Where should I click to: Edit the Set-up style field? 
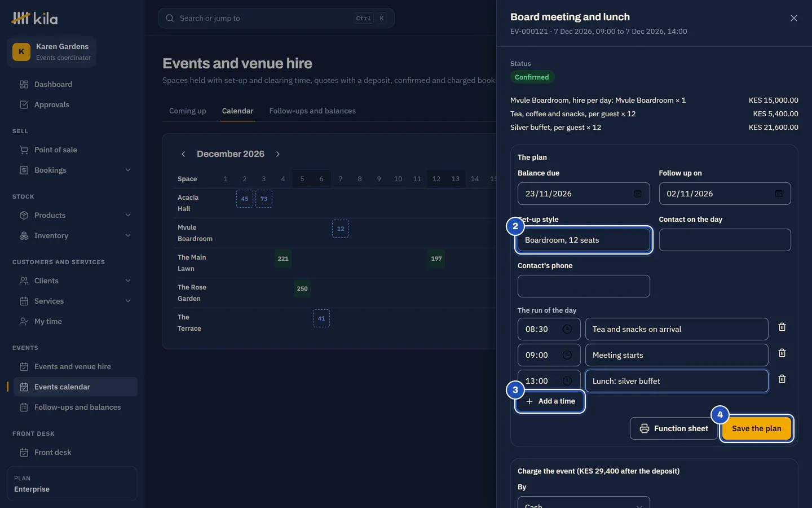pos(584,240)
